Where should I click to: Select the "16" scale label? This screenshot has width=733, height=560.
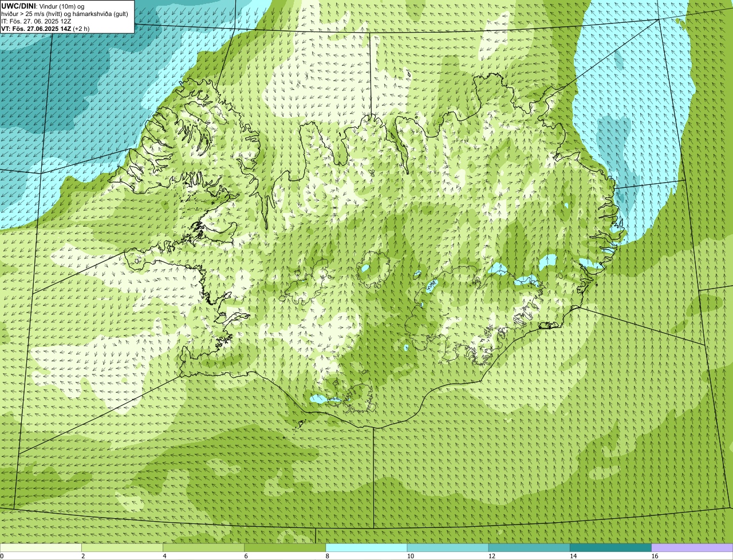655,556
